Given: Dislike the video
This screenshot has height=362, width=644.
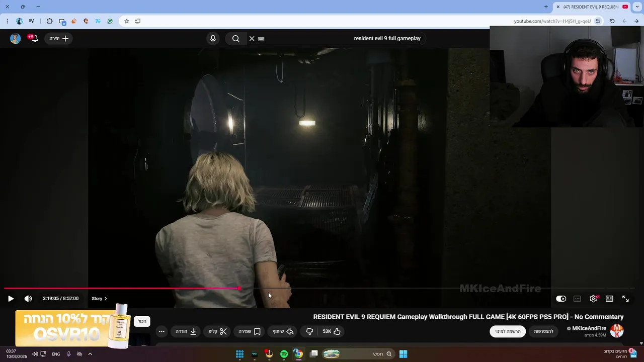Looking at the screenshot, I should click(309, 331).
